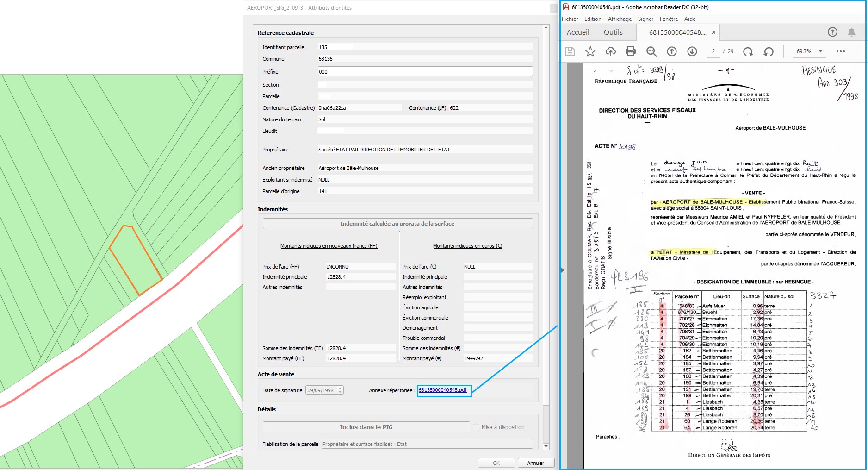Click the Inclus dans le PIG button
This screenshot has width=868, height=470.
pyautogui.click(x=366, y=427)
